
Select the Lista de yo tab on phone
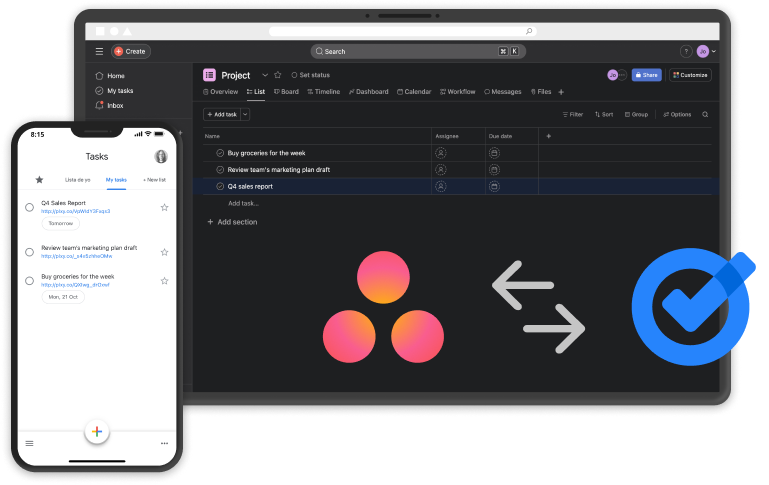(77, 180)
